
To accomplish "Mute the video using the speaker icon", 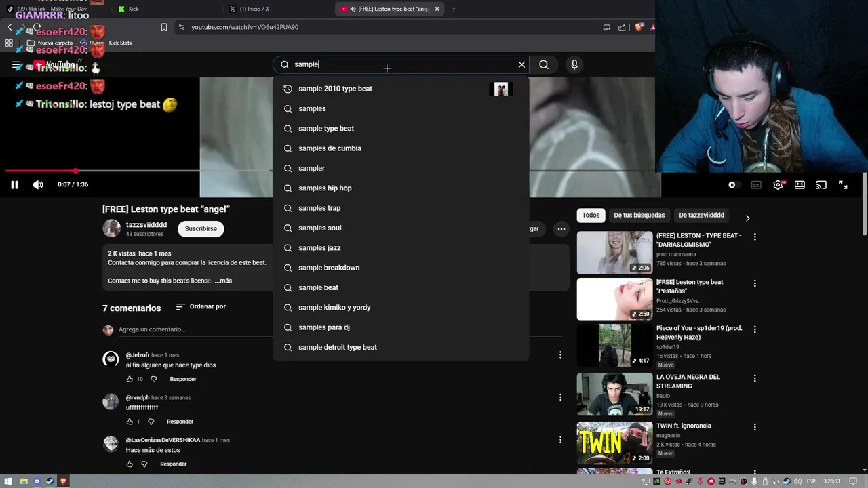I will [x=38, y=184].
